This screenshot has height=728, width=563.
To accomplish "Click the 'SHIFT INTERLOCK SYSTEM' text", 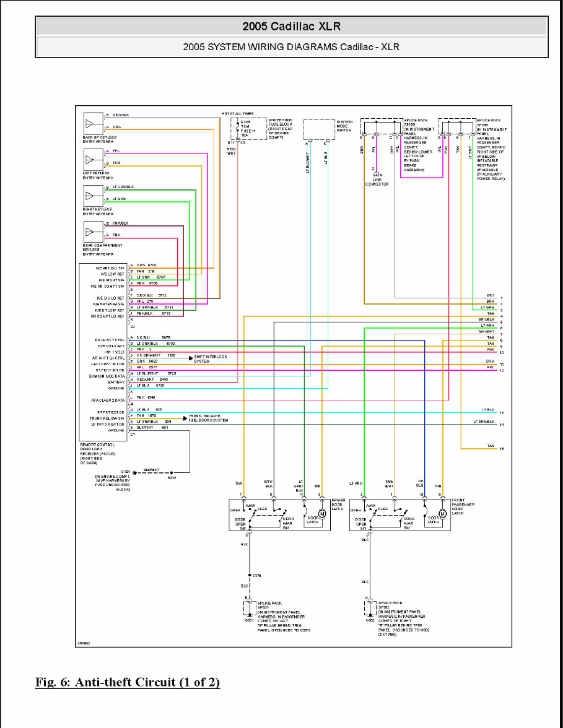I will (211, 359).
